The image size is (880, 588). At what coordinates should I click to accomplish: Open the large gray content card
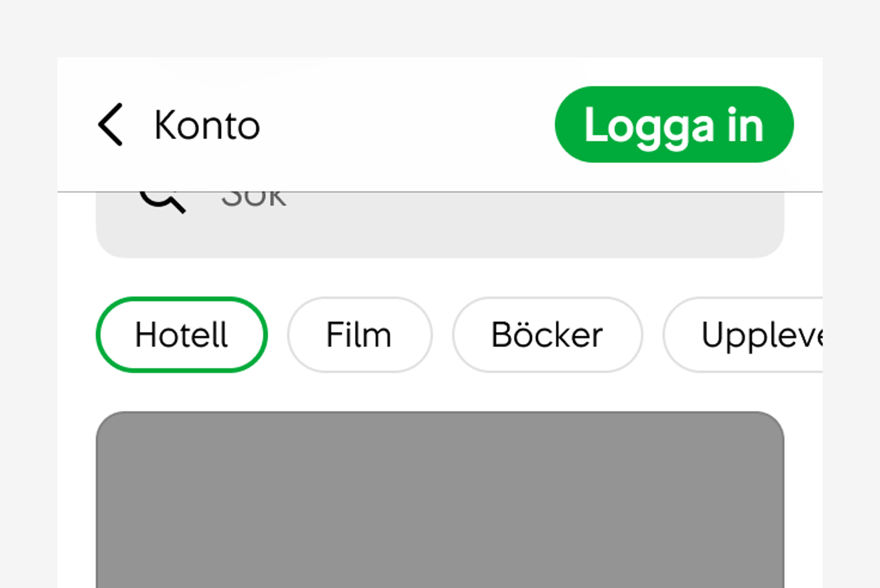(x=440, y=500)
